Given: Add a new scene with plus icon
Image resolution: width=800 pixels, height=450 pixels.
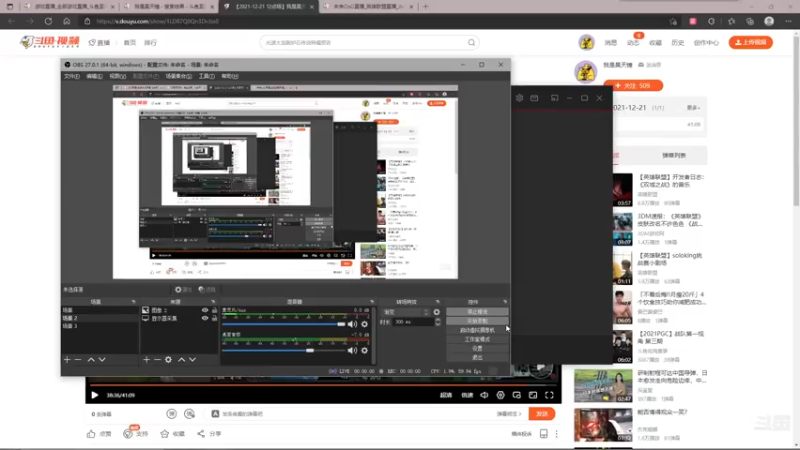Looking at the screenshot, I should [x=67, y=360].
